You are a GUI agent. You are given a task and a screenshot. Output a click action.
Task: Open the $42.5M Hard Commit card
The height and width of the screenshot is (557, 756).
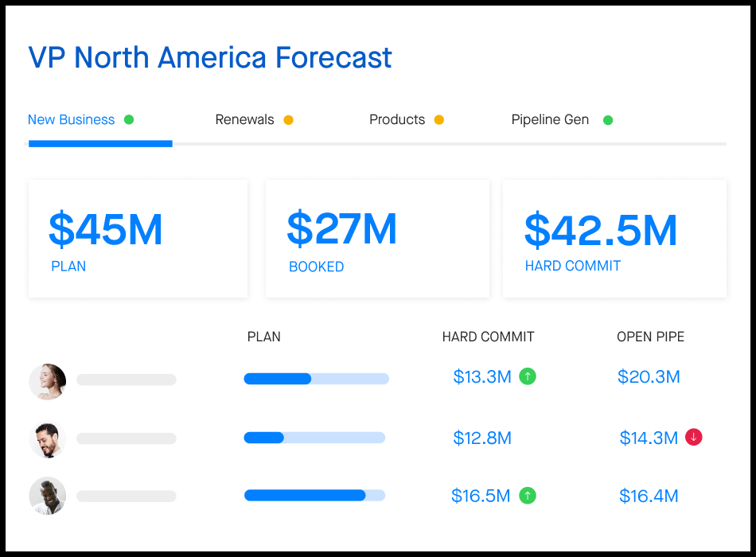tap(614, 239)
